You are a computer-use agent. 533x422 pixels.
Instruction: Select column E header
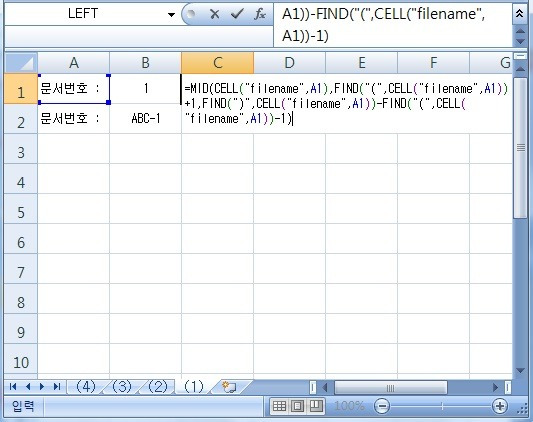point(362,63)
